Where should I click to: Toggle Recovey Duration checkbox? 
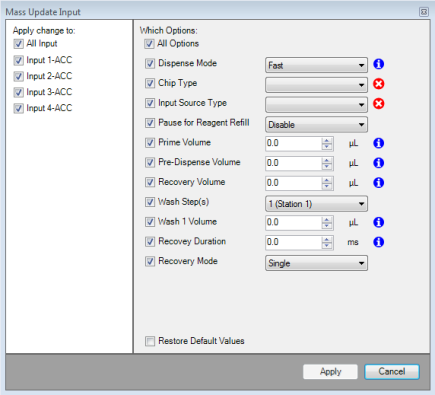point(150,241)
